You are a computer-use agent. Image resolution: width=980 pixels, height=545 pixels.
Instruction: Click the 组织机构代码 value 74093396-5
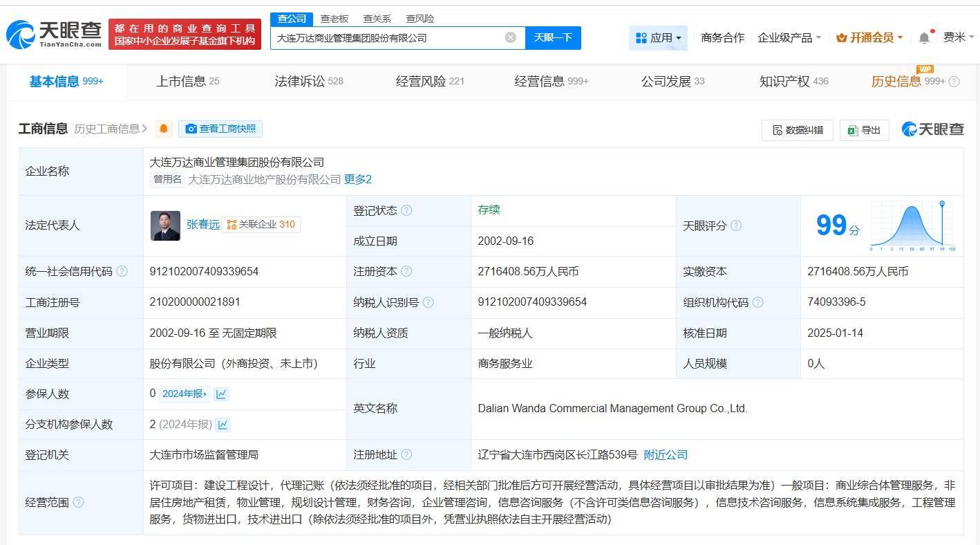pyautogui.click(x=836, y=302)
